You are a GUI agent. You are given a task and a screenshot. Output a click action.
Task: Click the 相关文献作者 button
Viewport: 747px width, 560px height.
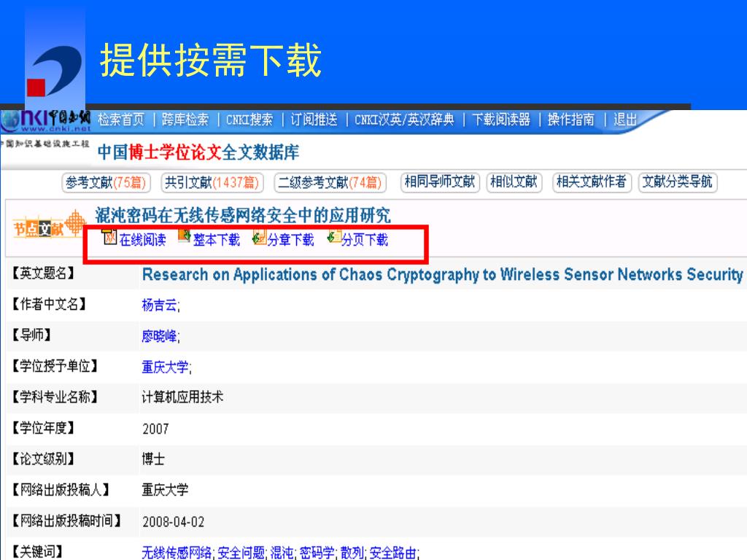[x=591, y=182]
